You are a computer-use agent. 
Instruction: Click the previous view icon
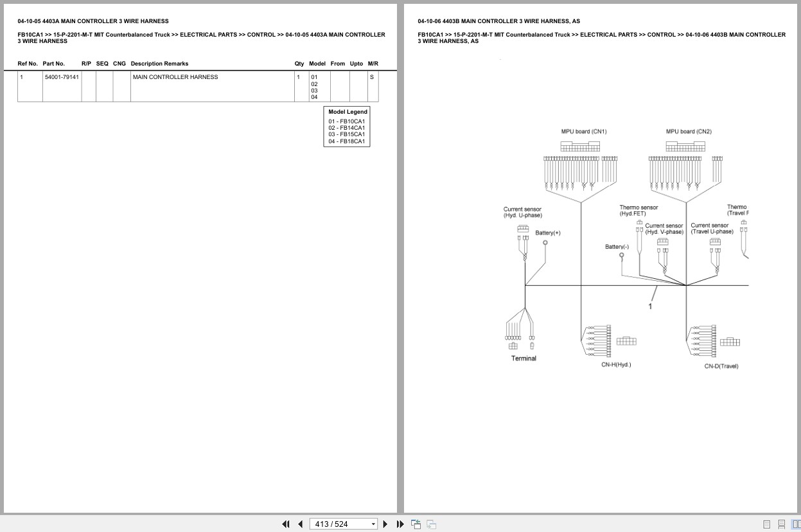(416, 524)
